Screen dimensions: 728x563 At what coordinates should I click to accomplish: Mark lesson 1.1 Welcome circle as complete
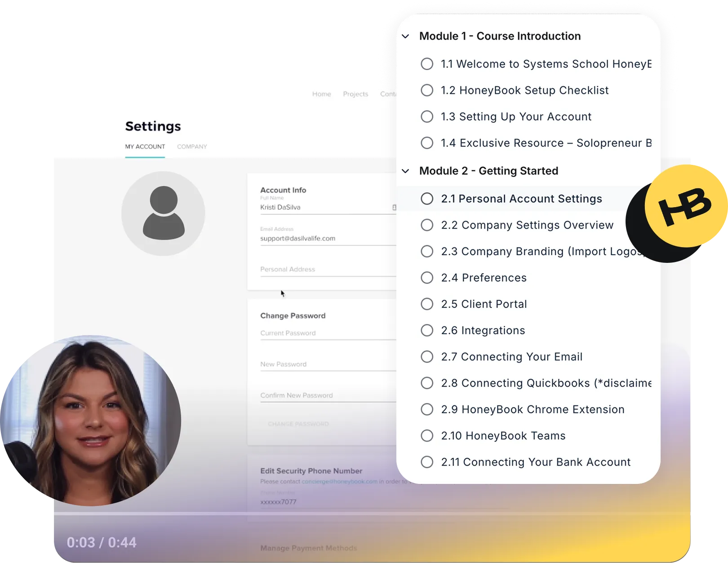coord(427,64)
